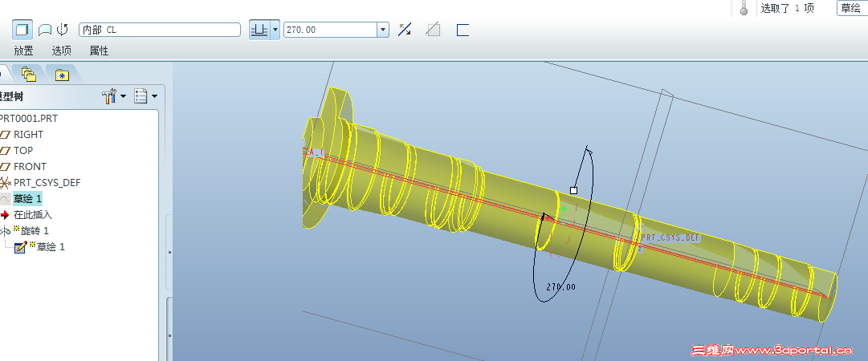
Task: Click the revolve feature icon beside 旋转 1
Action: (x=6, y=231)
